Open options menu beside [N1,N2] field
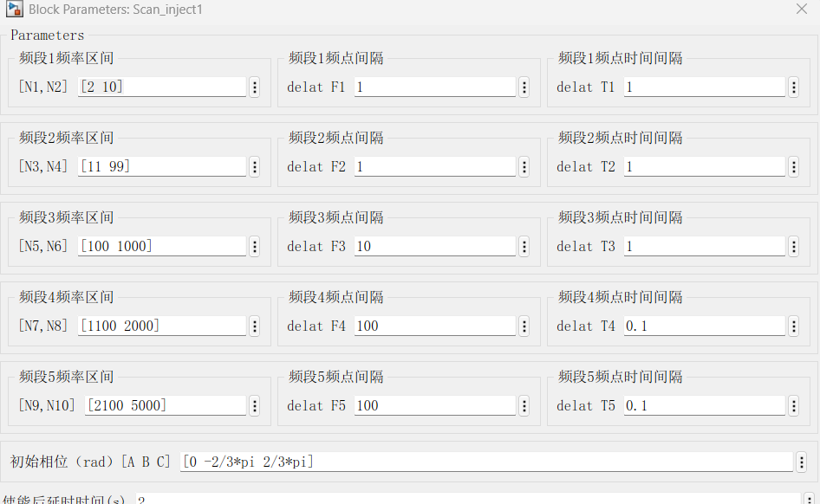Screen dimensions: 820x504 255,87
